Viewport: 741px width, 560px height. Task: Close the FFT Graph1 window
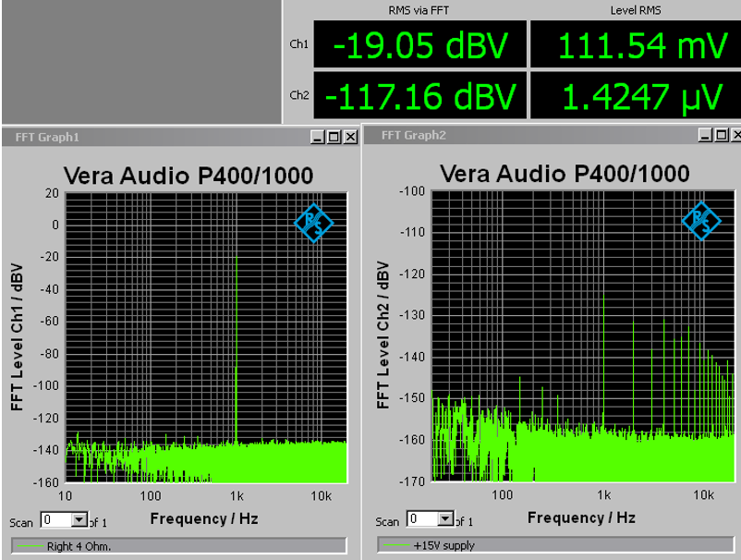tap(350, 137)
